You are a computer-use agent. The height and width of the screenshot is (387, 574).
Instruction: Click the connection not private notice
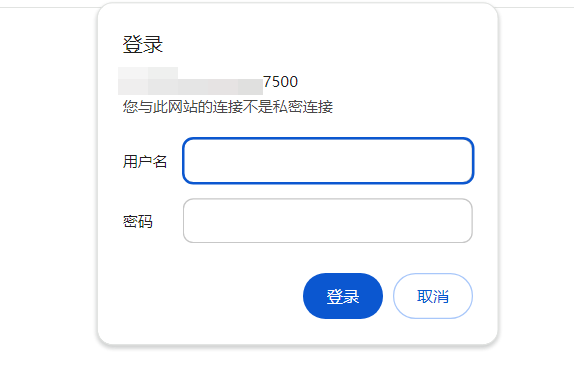(x=227, y=107)
